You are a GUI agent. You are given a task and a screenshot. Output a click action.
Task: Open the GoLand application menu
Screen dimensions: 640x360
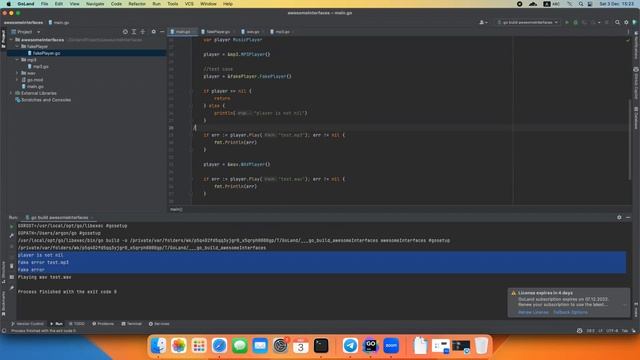pos(26,4)
